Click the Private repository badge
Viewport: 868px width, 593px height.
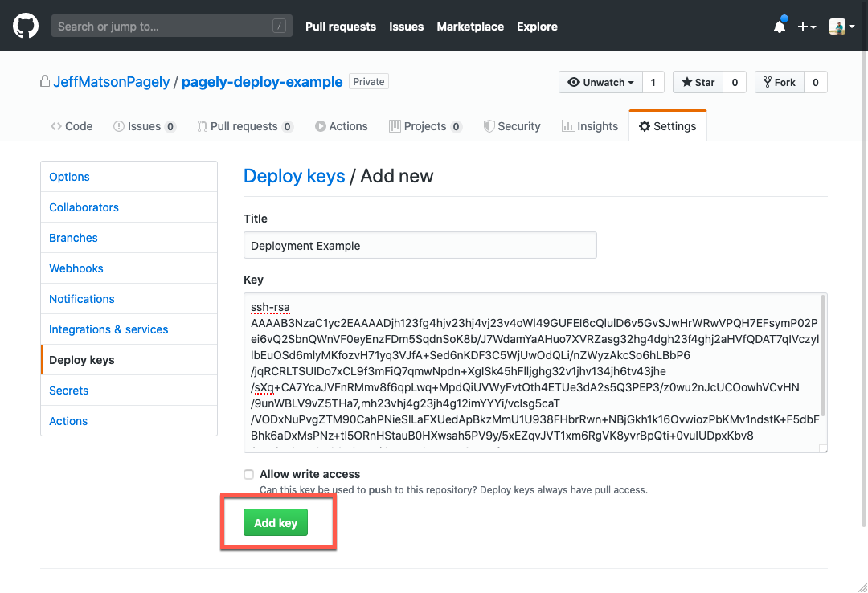pyautogui.click(x=369, y=81)
